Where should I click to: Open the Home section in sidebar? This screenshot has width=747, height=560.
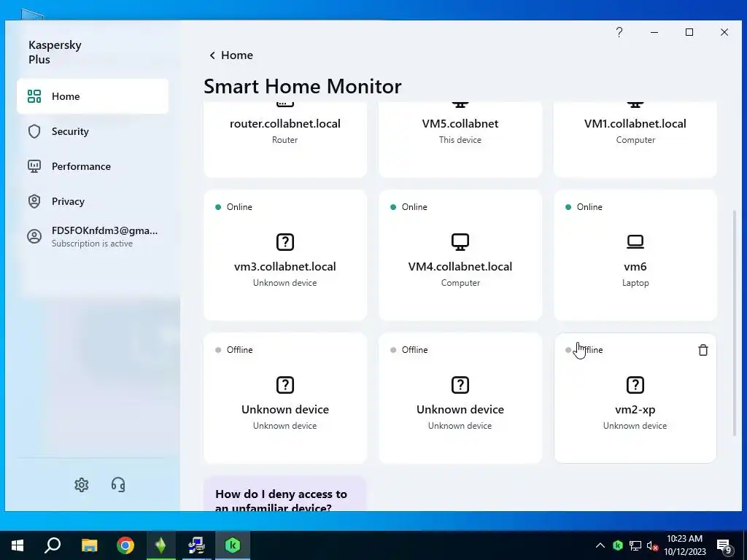[93, 96]
